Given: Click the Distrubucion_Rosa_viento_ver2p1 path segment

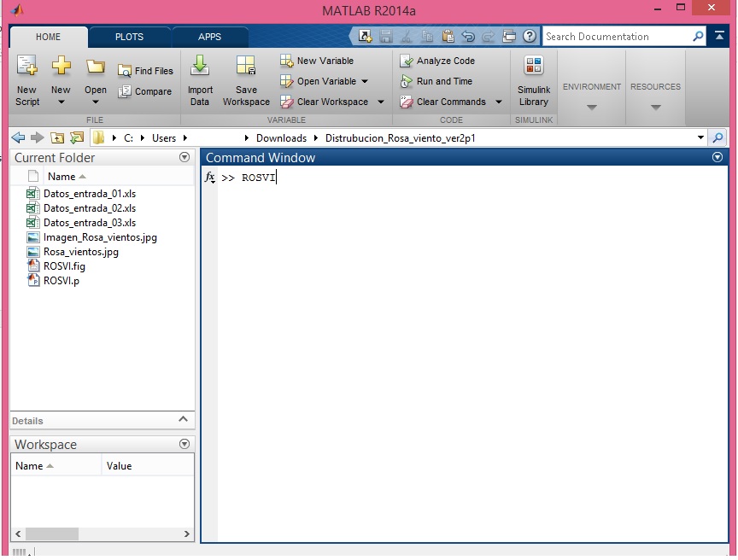Looking at the screenshot, I should pos(401,138).
